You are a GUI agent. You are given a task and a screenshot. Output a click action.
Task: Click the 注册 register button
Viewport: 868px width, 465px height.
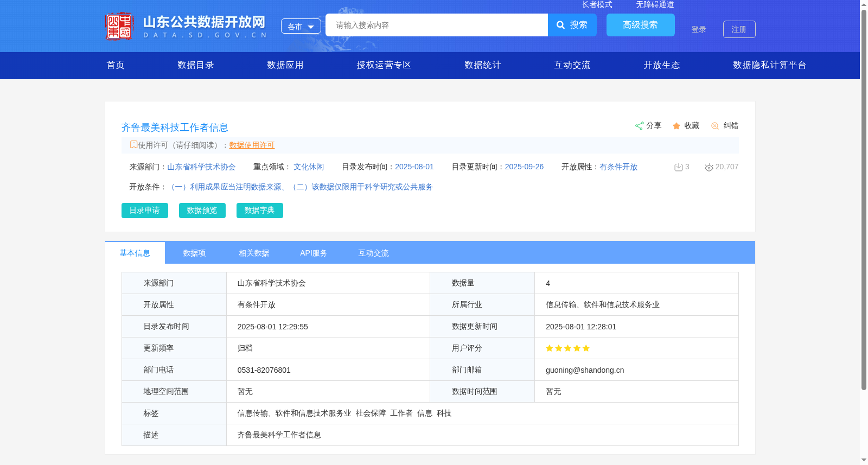739,29
